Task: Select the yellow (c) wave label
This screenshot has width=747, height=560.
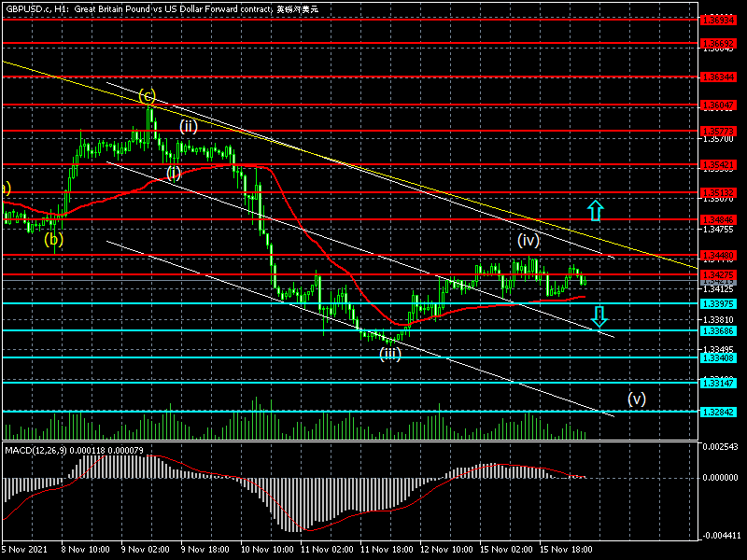Action: pyautogui.click(x=147, y=95)
